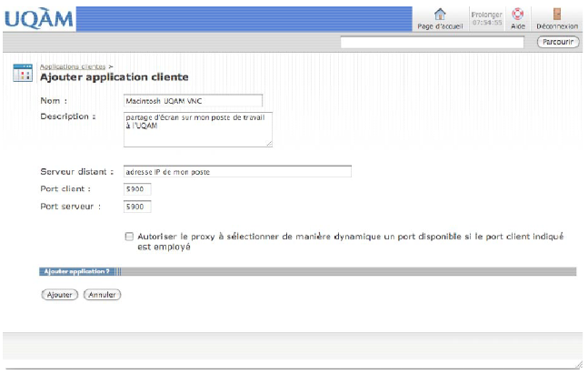Click the Description textarea resize handle
This screenshot has height=374, width=588.
[x=269, y=143]
